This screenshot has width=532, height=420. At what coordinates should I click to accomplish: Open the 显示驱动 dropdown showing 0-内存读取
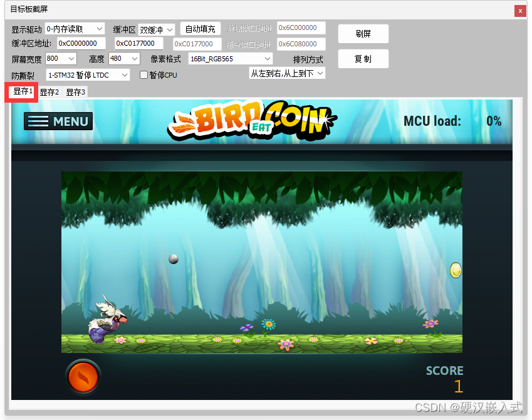coord(75,29)
